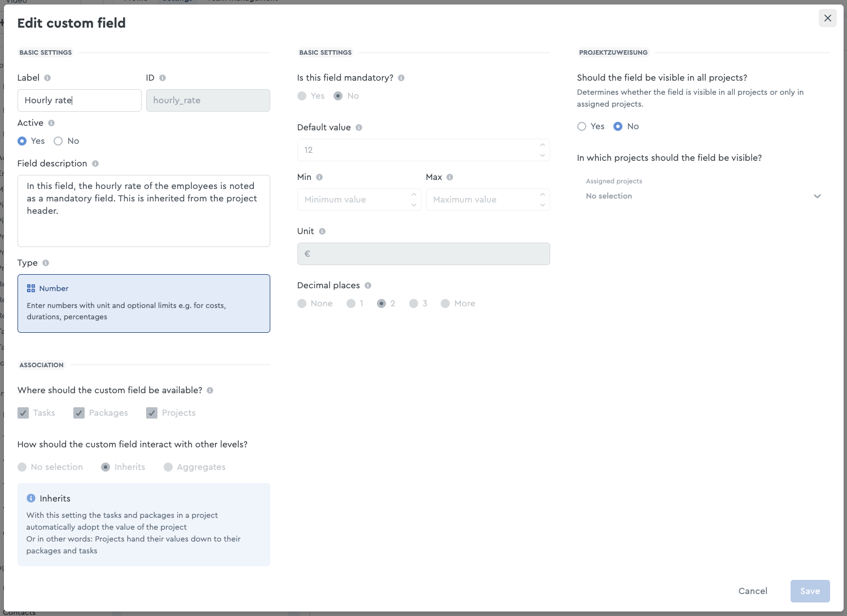The height and width of the screenshot is (616, 847).
Task: Click the Label input with 'Hourly rate'
Action: point(80,100)
